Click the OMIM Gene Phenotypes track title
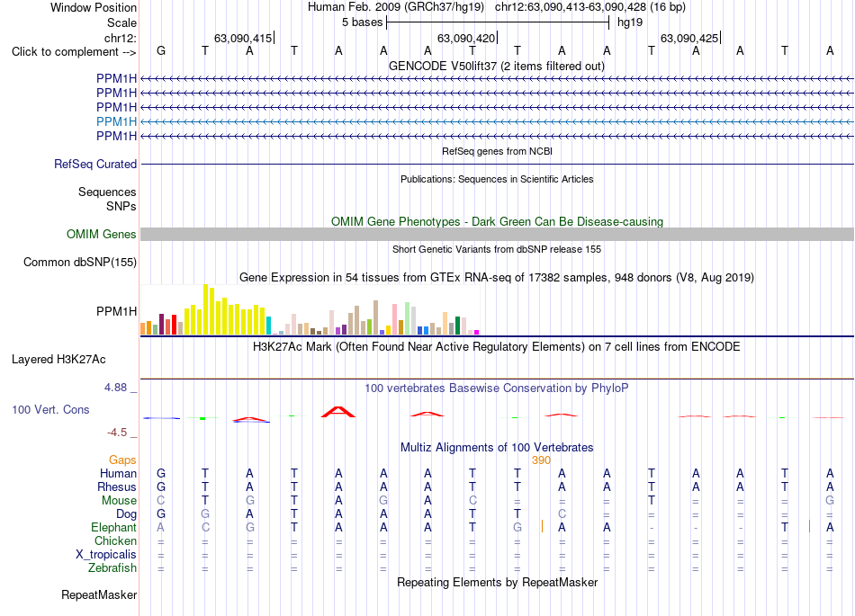Viewport: 855px width, 616px height. pos(497,222)
